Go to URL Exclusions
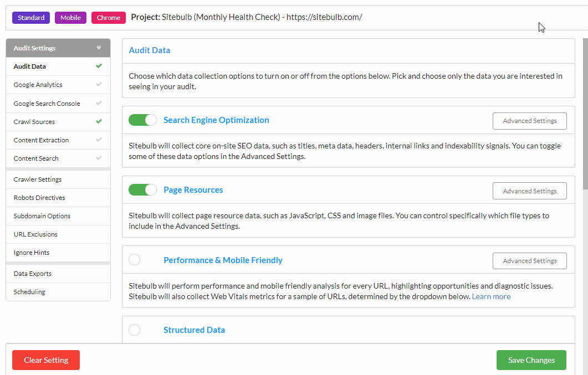This screenshot has height=375, width=588. (58, 234)
